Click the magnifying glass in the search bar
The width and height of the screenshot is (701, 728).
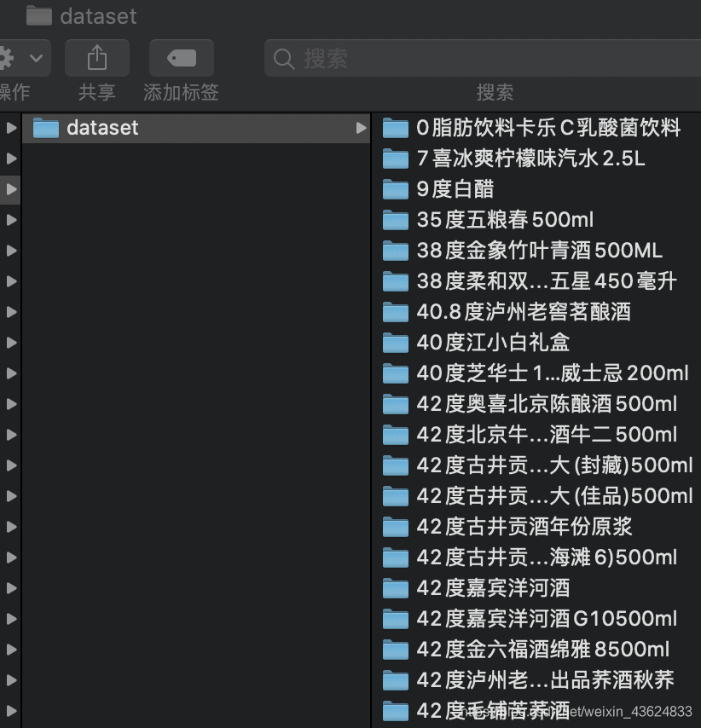[283, 57]
